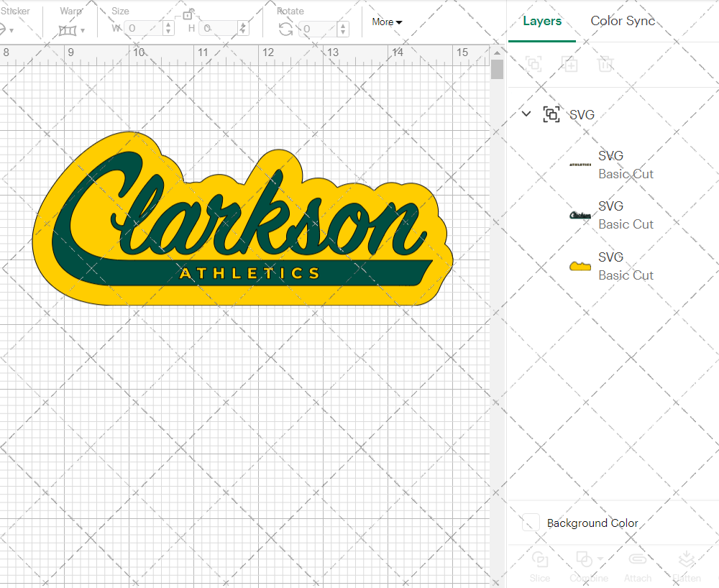Click the Group icon in the Layers panel

pyautogui.click(x=533, y=64)
